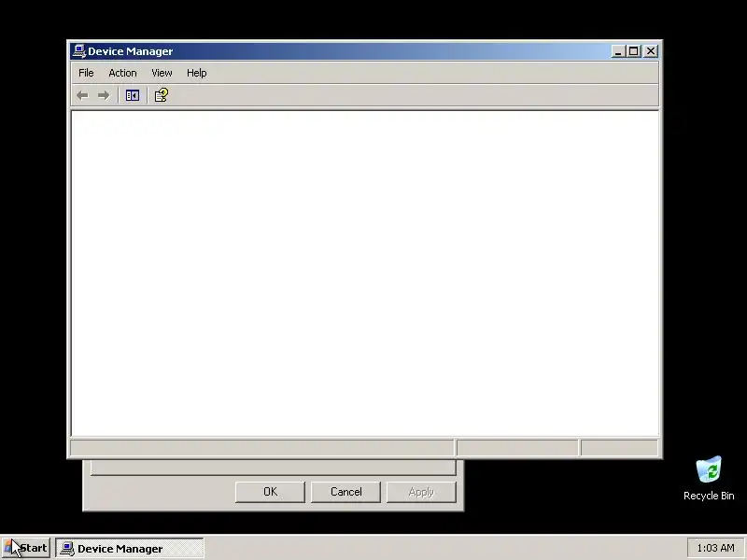
Task: Click the Forward arrow toolbar icon
Action: (104, 96)
